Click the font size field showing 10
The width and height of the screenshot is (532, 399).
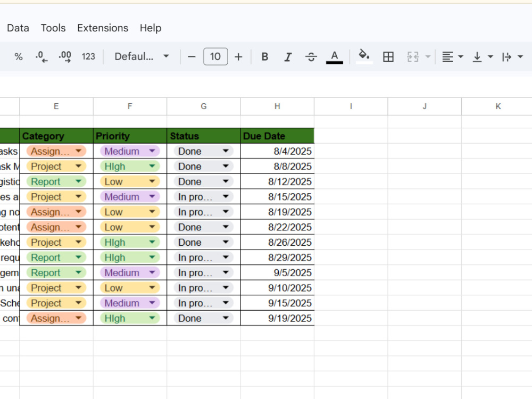[x=215, y=56]
